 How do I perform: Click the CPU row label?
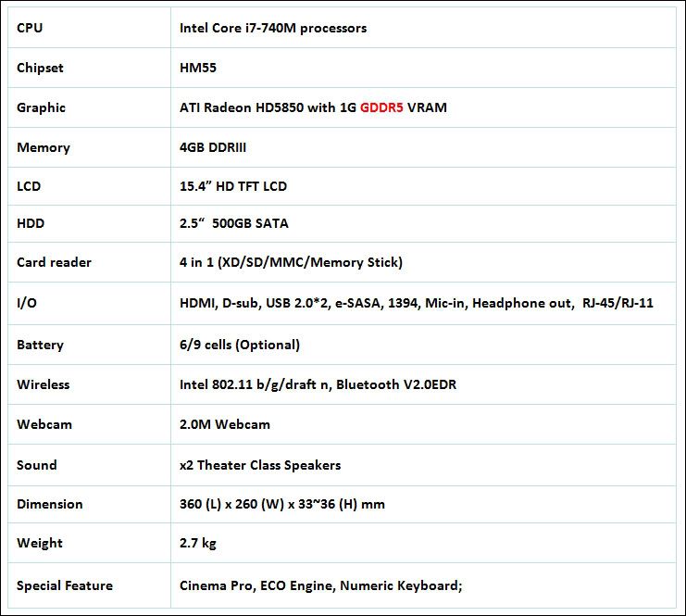tap(30, 28)
